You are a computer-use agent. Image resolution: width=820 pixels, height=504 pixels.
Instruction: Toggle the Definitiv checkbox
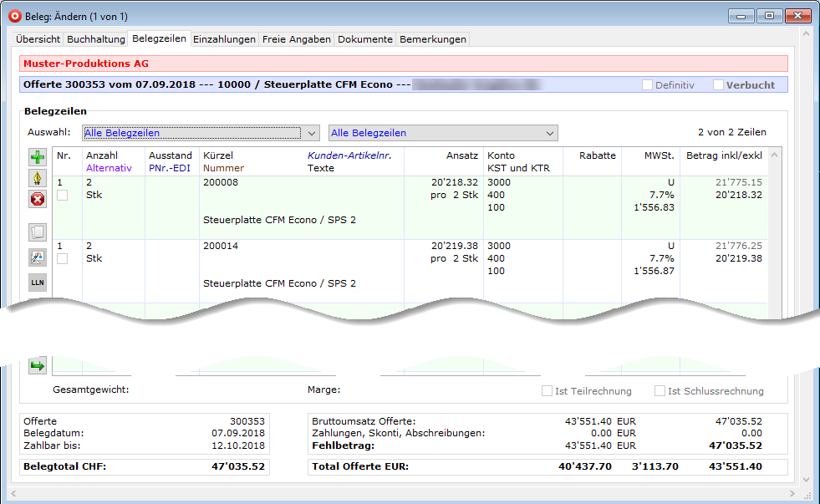click(x=647, y=85)
